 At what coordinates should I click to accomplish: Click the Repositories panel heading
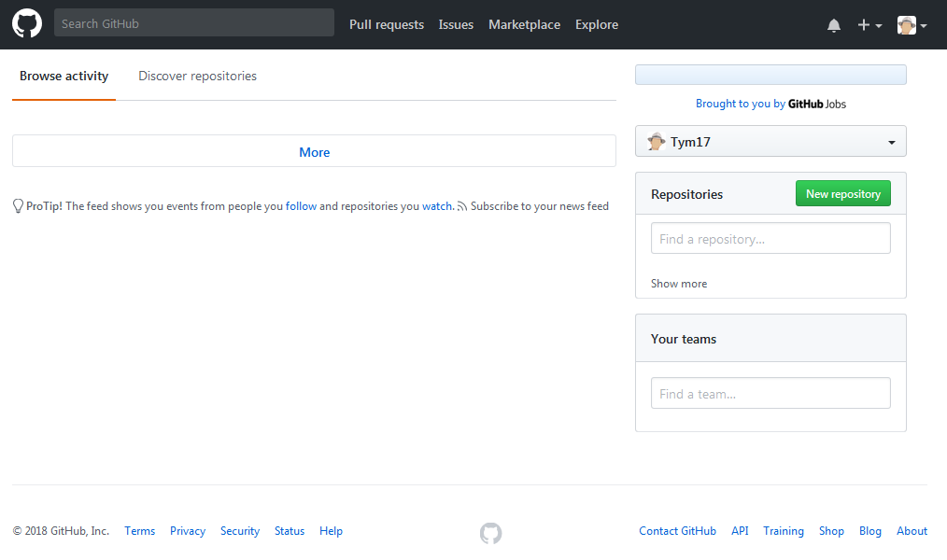tap(686, 194)
